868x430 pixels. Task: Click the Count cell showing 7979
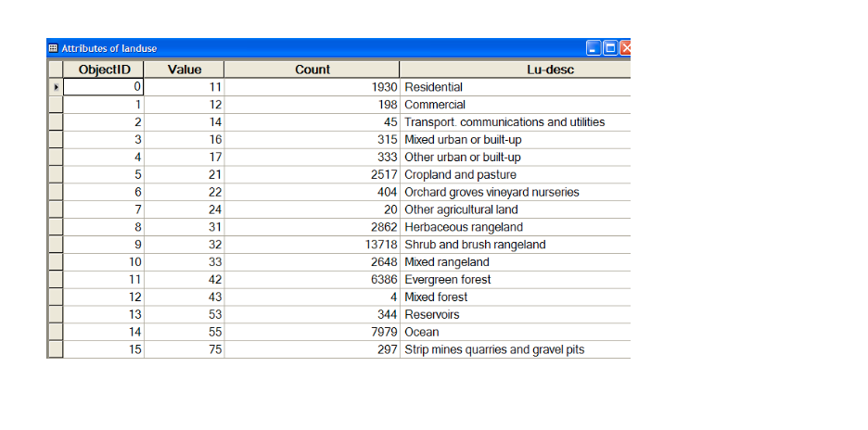point(313,332)
